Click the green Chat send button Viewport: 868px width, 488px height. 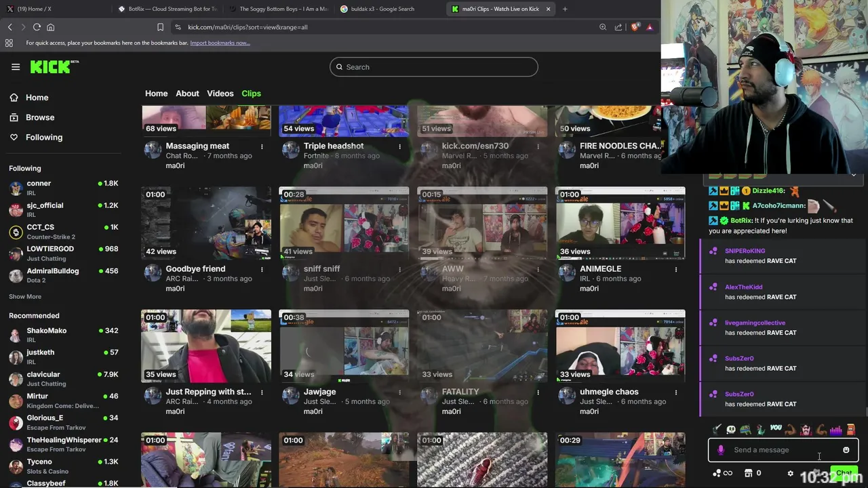point(844,473)
